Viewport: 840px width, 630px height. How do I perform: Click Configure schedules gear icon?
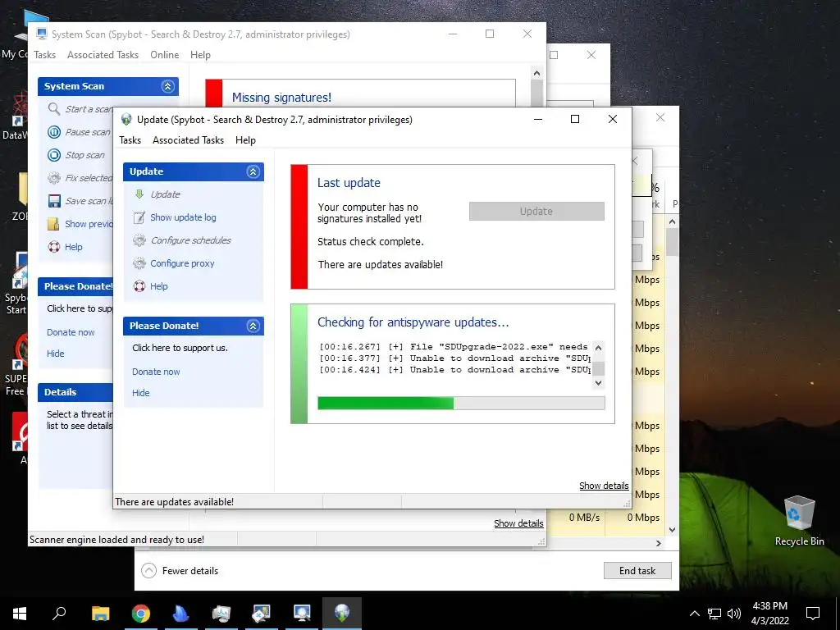point(139,240)
